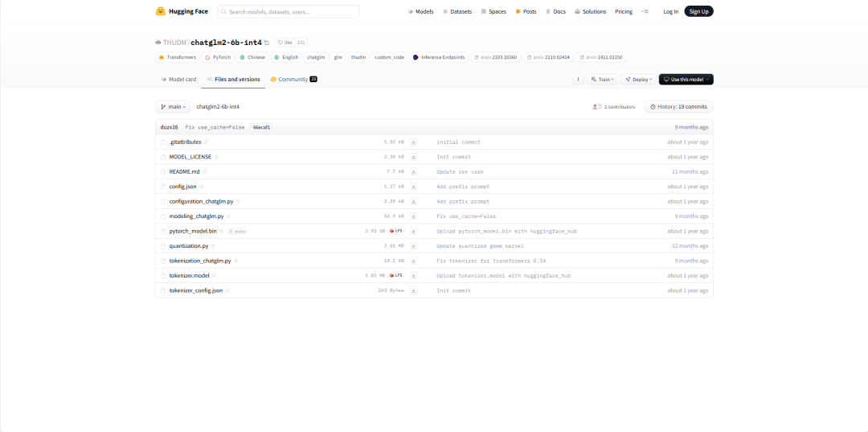Open the arxiv:1911.02150 tag
Screen dimensions: 868x432
point(601,57)
